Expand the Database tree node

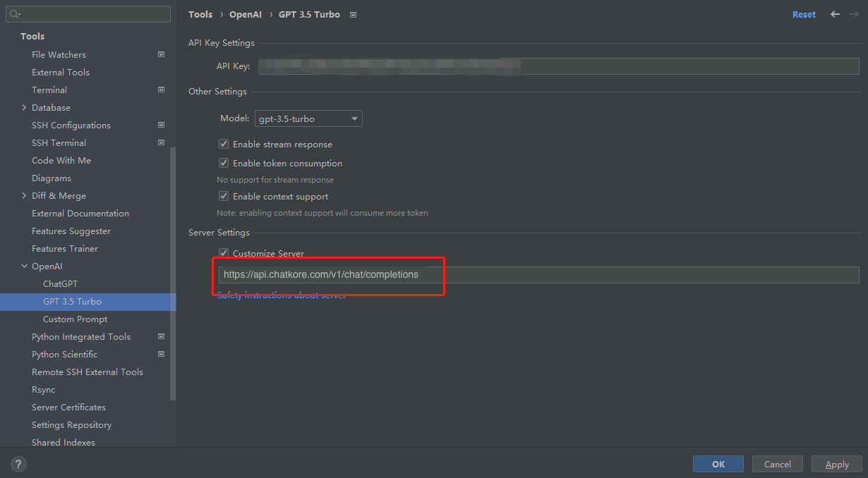pyautogui.click(x=24, y=107)
